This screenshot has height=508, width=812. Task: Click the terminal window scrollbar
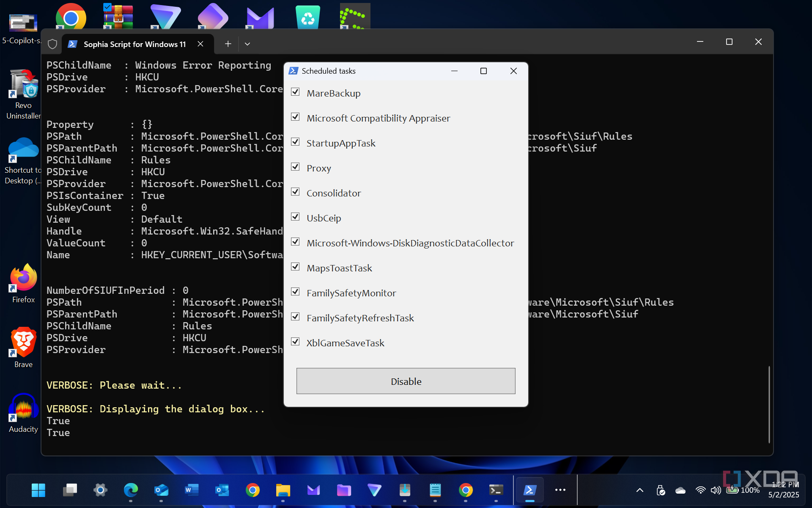769,404
